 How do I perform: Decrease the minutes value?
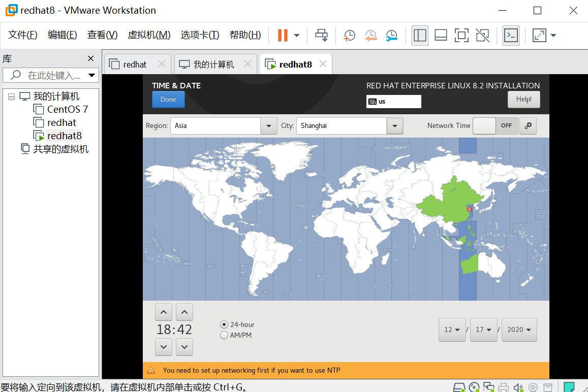[184, 347]
